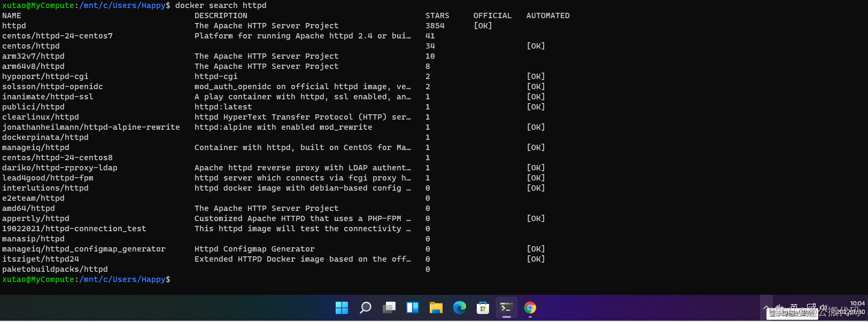Select 'appertly/httpd' image name
The height and width of the screenshot is (322, 868).
coord(36,218)
